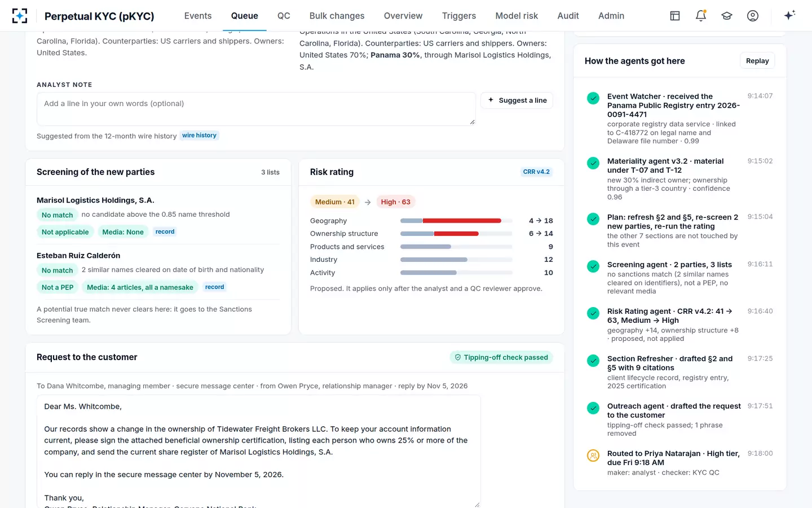Open the wire history tag

coord(200,135)
